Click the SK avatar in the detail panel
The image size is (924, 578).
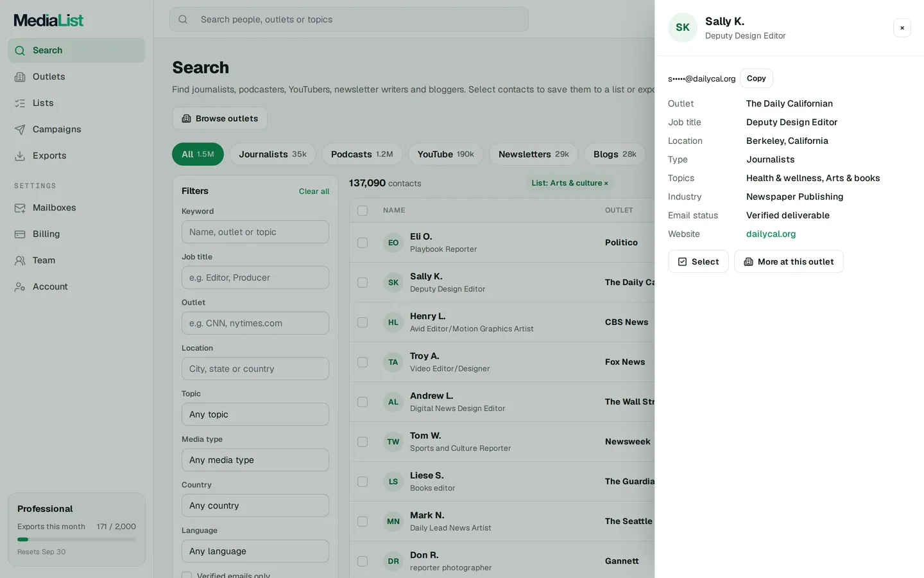683,28
